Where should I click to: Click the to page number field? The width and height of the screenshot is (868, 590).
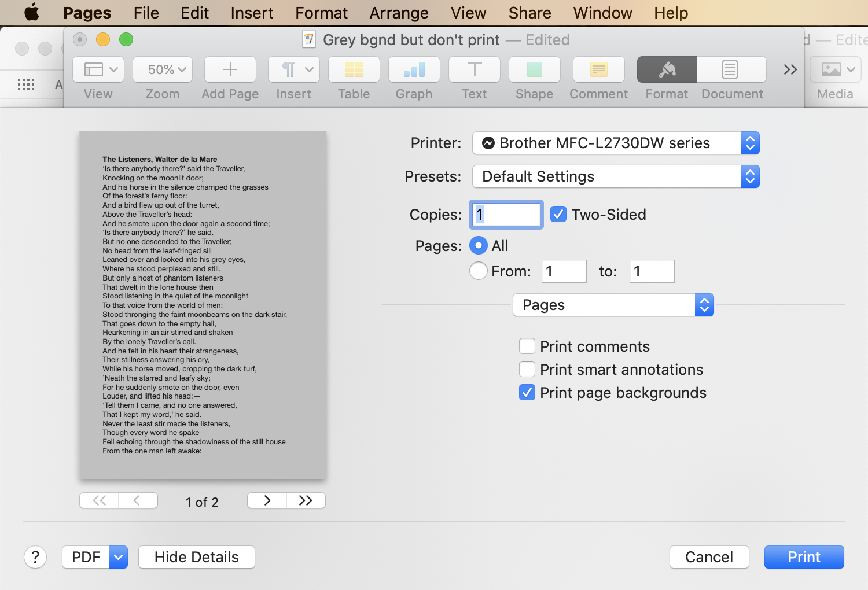tap(652, 271)
